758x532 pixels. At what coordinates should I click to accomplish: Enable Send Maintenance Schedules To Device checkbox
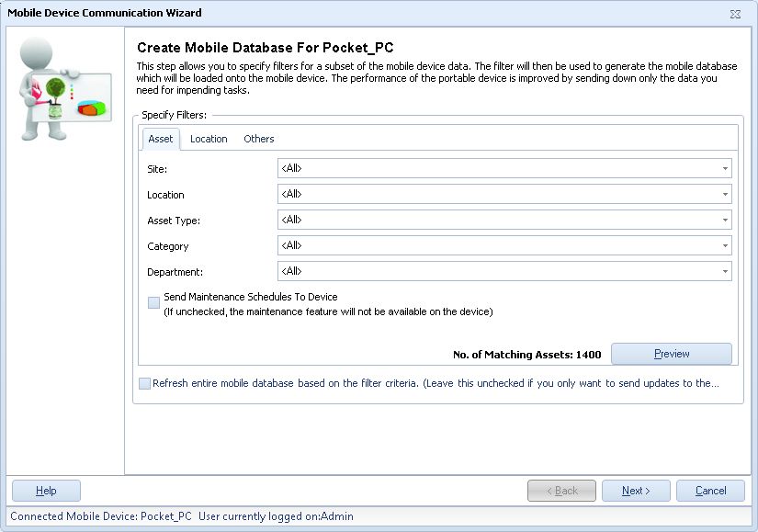click(x=153, y=302)
